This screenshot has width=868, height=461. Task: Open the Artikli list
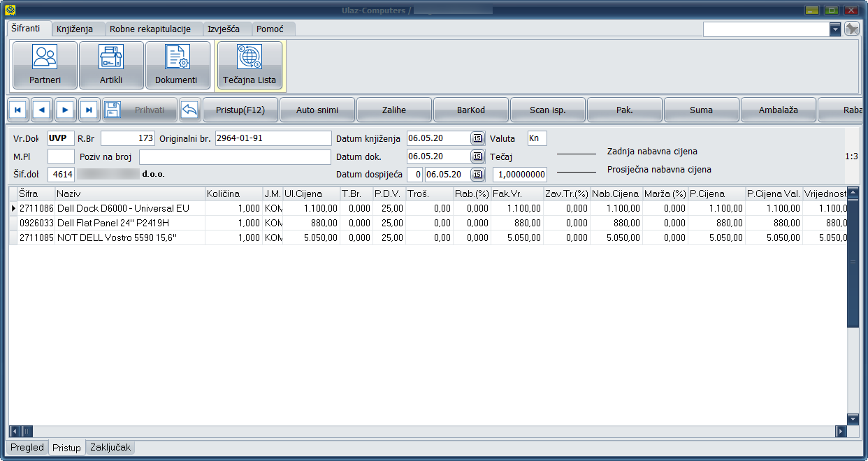[x=111, y=65]
